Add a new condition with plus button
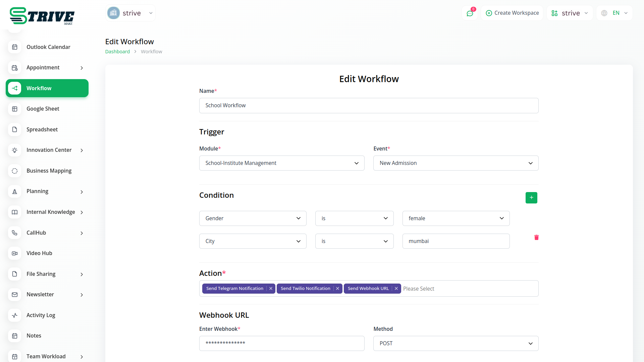 coord(531,198)
